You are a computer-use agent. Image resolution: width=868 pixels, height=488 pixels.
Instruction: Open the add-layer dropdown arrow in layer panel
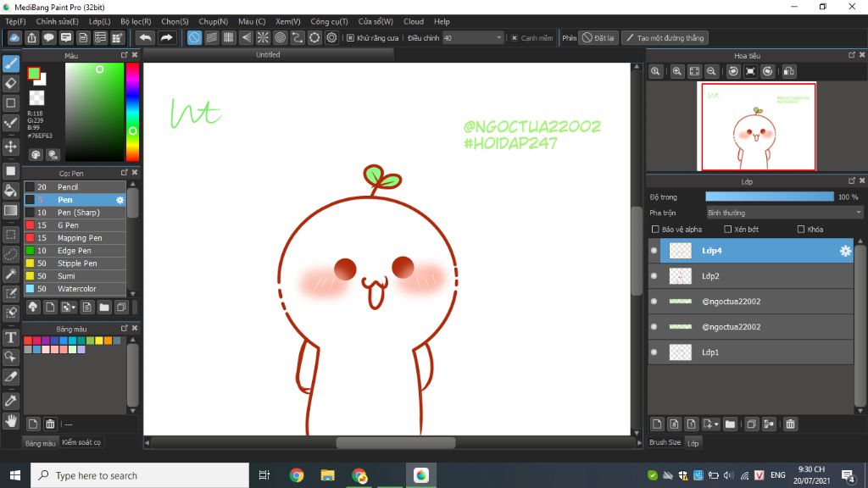tap(717, 424)
